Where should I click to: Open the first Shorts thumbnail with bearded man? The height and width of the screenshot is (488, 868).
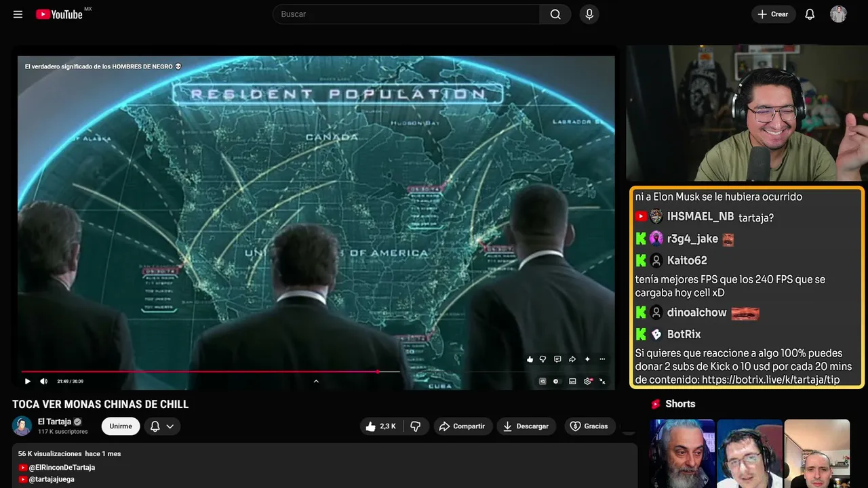(682, 453)
